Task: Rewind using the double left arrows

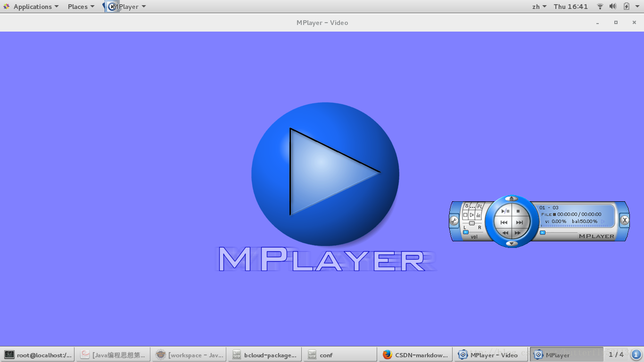Action: [x=505, y=233]
